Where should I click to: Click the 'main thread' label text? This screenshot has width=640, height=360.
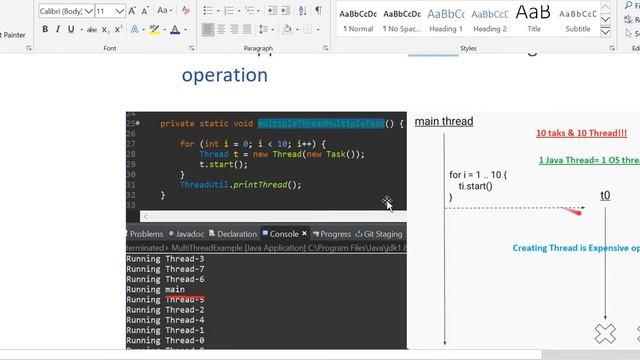(x=444, y=121)
